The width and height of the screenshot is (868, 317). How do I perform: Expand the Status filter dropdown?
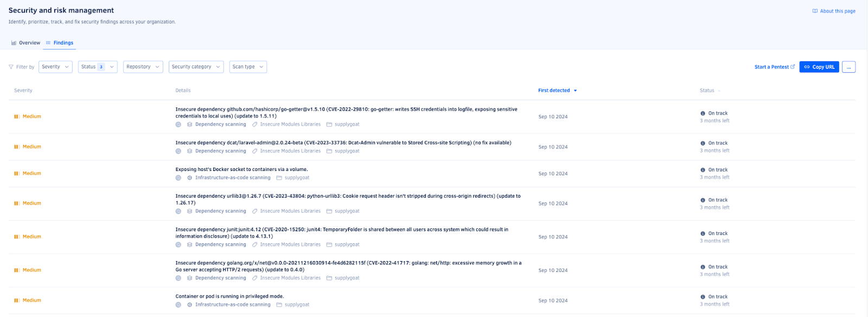98,67
